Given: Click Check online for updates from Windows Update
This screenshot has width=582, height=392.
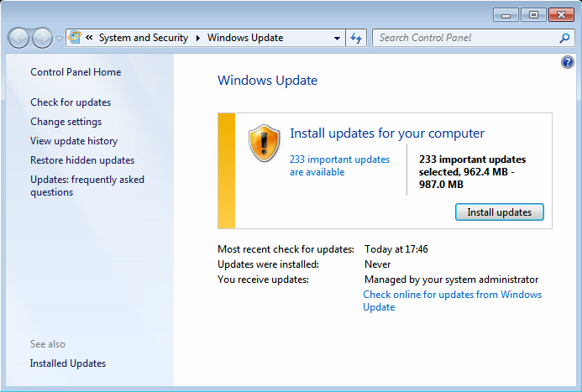Looking at the screenshot, I should (452, 301).
